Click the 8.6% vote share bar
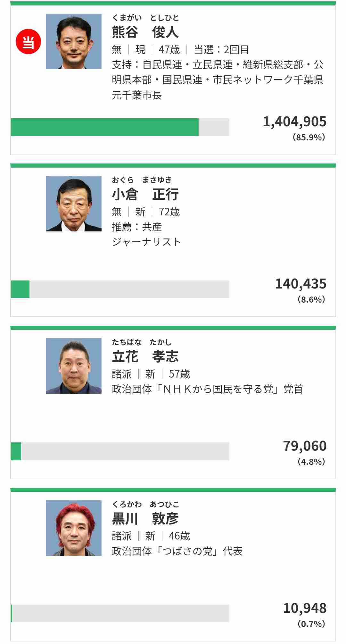 click(120, 289)
